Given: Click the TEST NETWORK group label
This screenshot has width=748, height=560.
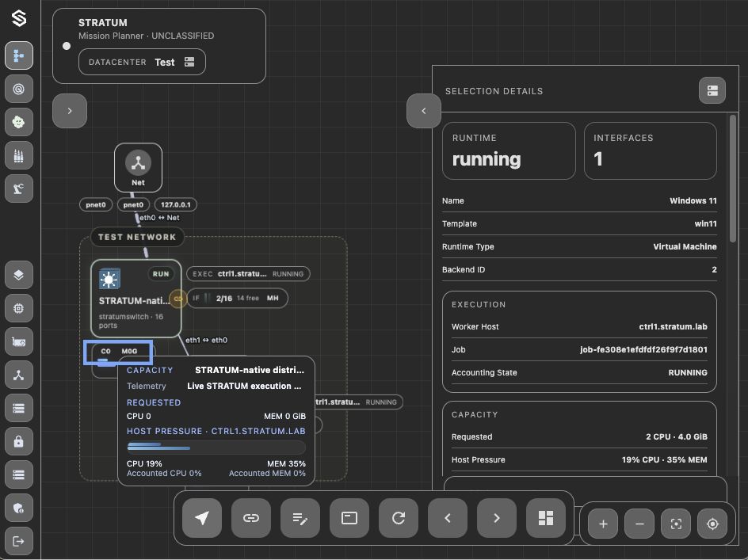Looking at the screenshot, I should click(x=137, y=237).
